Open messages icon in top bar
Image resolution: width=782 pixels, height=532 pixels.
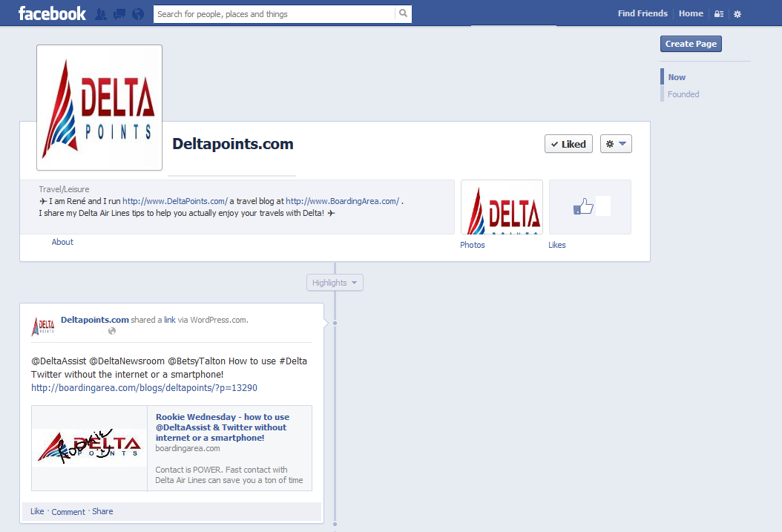pos(119,14)
